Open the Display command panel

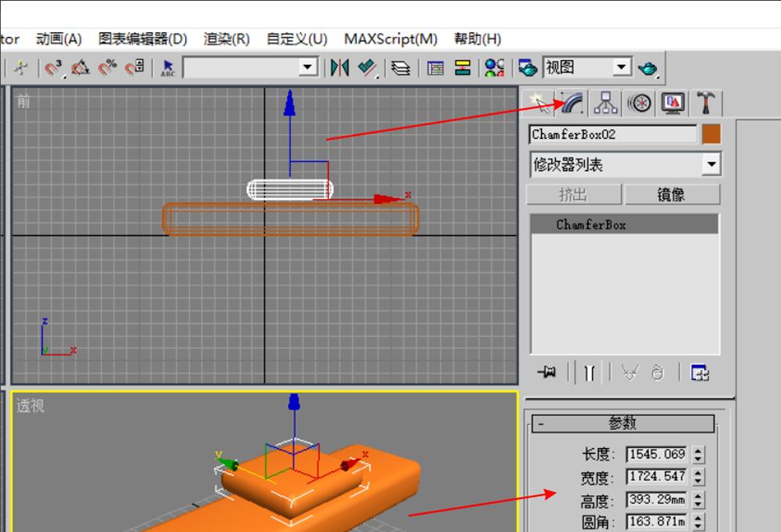(672, 102)
